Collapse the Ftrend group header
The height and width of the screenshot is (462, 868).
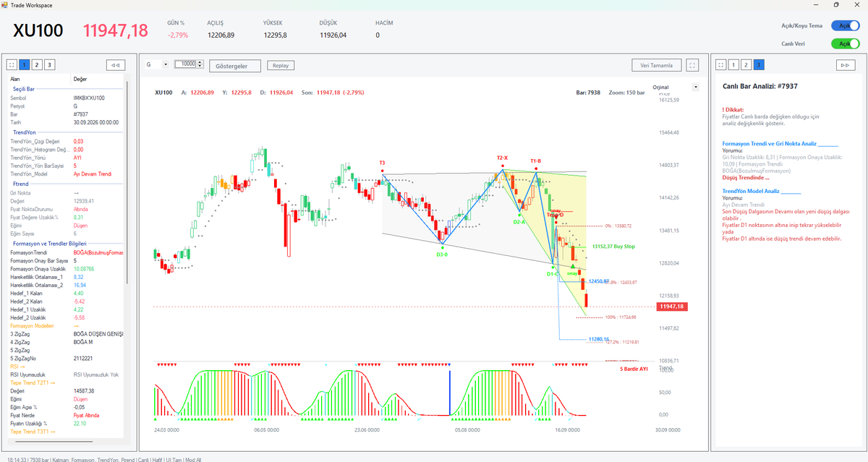[66, 184]
